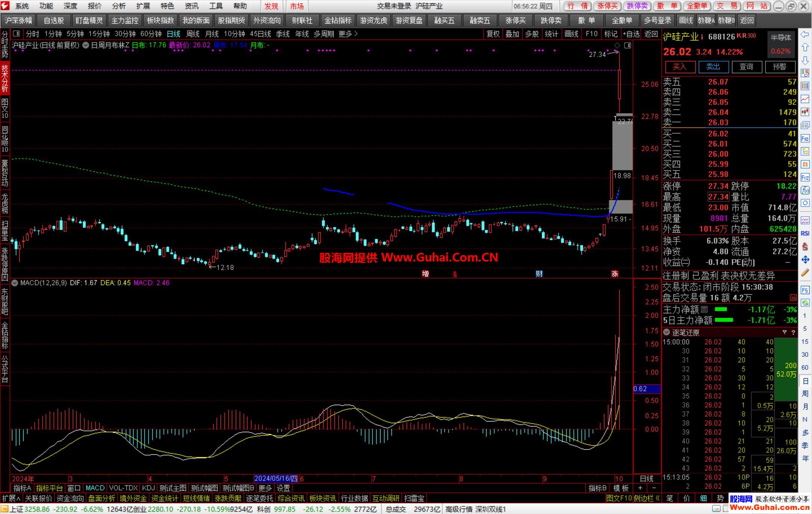
Task: Open the colored grid table icon
Action: pyautogui.click(x=805, y=86)
